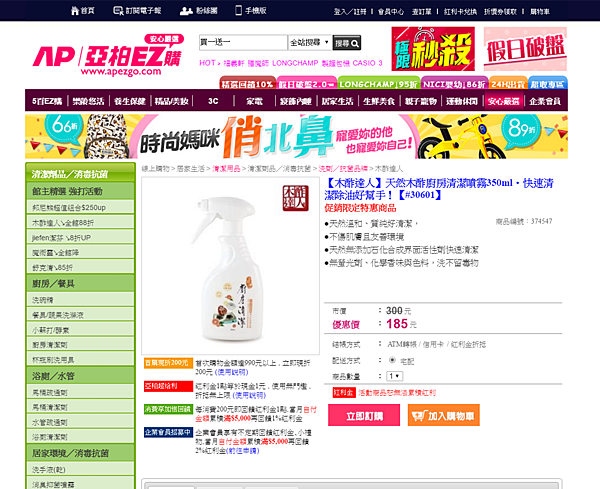Open the 3C category menu
This screenshot has height=489, width=600.
[213, 101]
